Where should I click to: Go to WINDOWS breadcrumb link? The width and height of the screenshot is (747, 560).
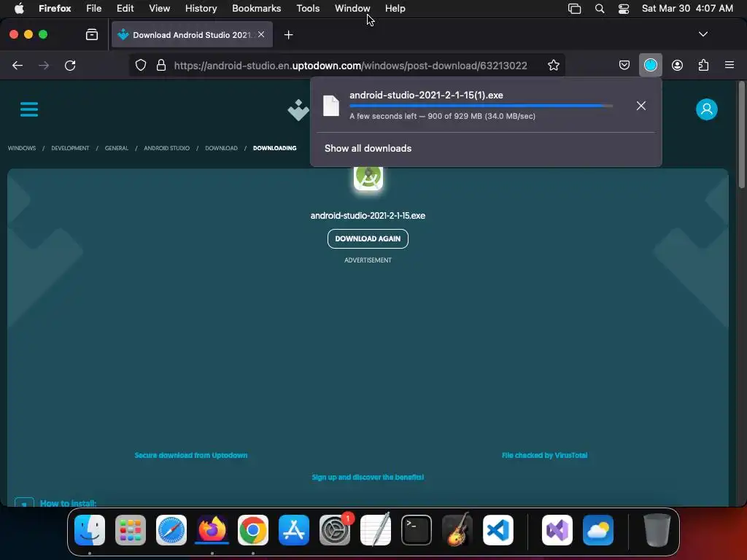click(x=21, y=148)
